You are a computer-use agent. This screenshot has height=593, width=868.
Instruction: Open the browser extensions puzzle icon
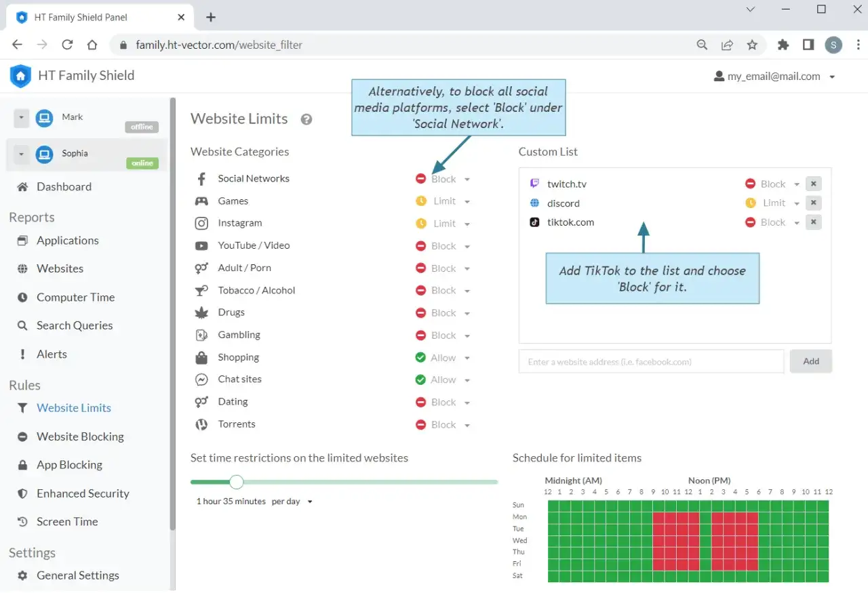click(x=783, y=45)
